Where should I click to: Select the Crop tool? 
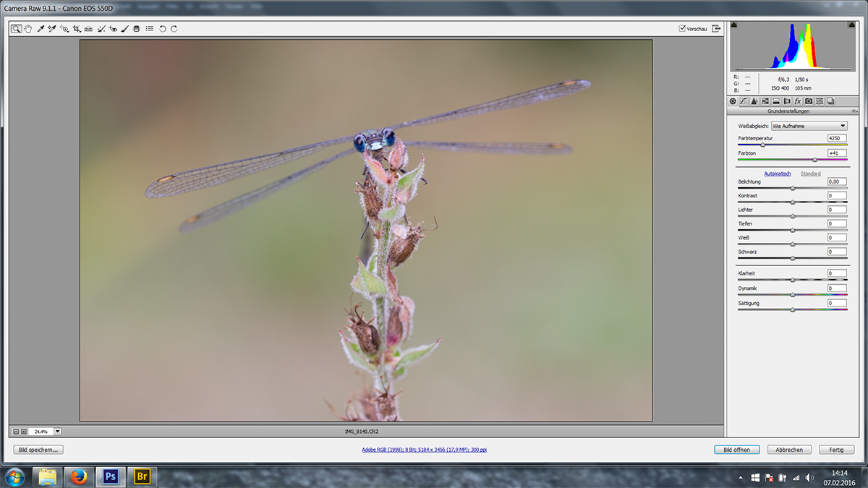click(76, 29)
